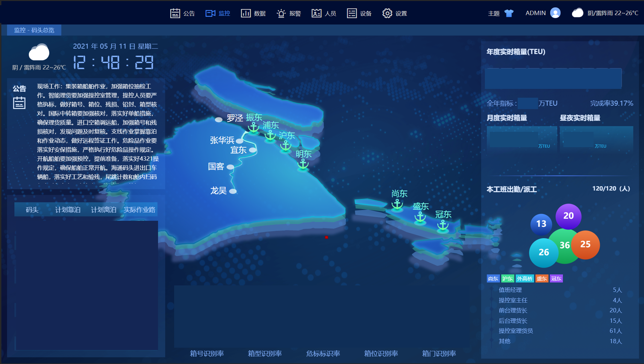
Task: Open 设置 gear settings icon
Action: pyautogui.click(x=387, y=13)
